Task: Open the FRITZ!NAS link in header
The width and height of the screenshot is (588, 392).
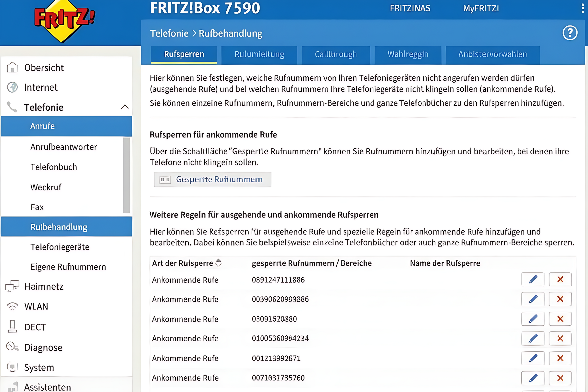Action: pos(410,8)
